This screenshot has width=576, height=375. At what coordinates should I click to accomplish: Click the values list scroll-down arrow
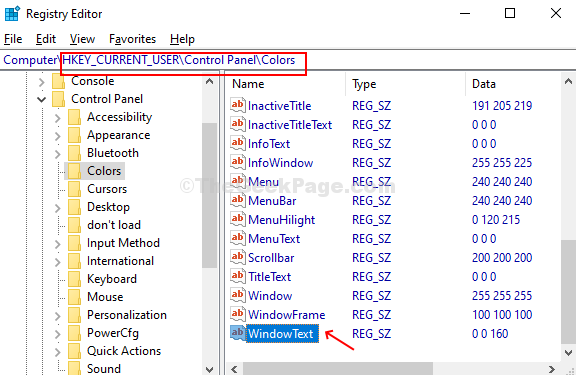pyautogui.click(x=568, y=353)
